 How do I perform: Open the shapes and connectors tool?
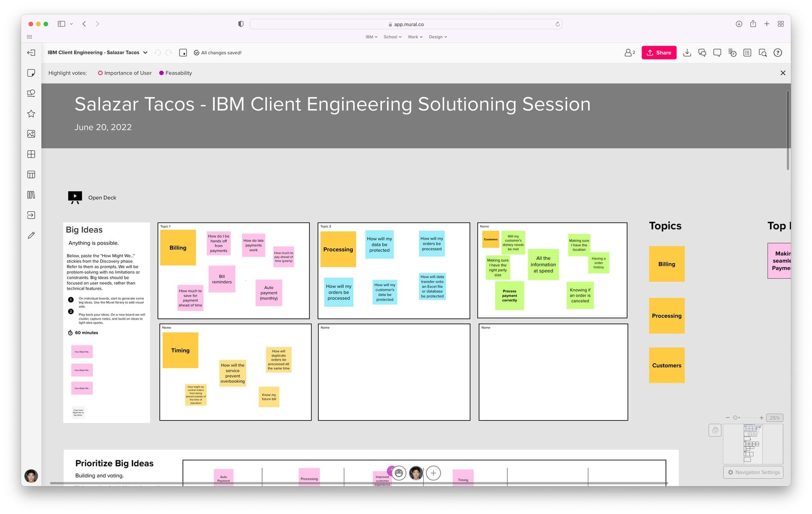tap(31, 93)
